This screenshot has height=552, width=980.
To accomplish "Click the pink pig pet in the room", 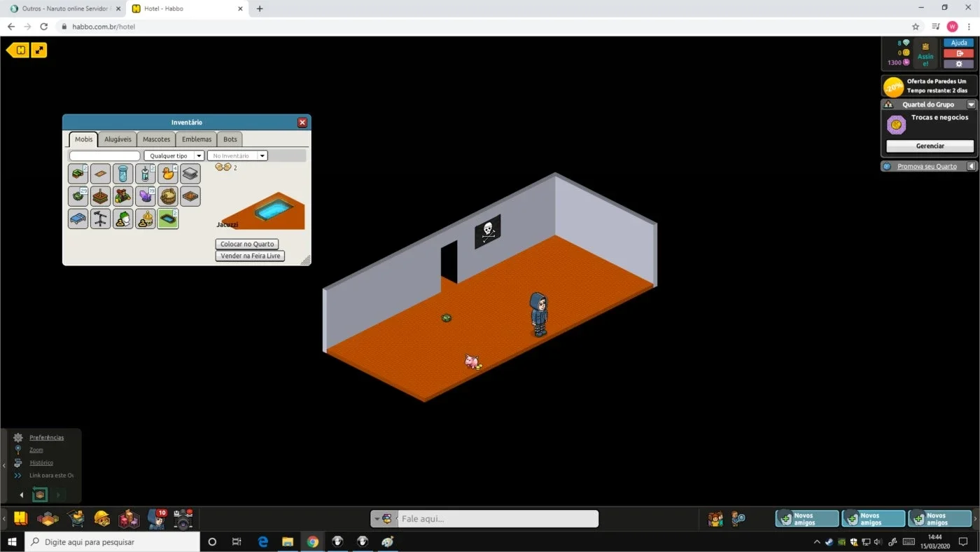I will tap(472, 361).
